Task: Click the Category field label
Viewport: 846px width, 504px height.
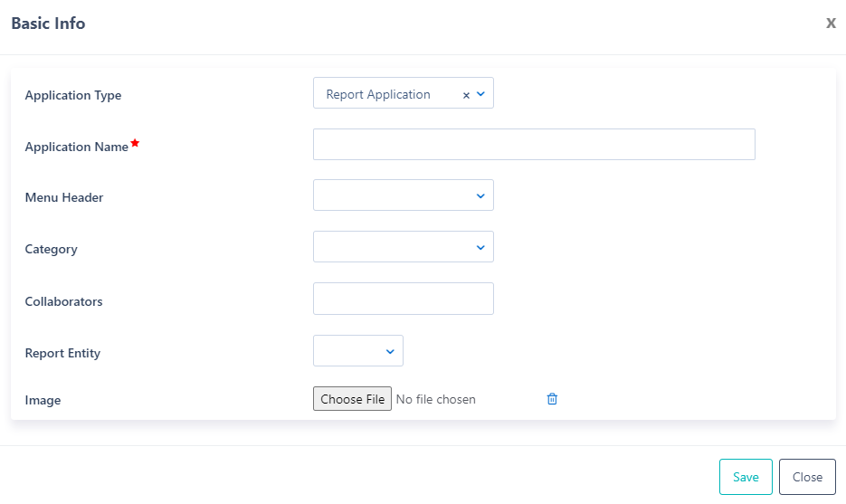Action: [x=52, y=249]
